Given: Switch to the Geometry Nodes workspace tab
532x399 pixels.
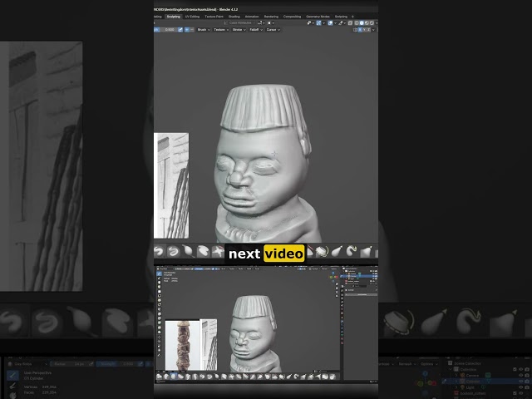Looking at the screenshot, I should click(x=318, y=17).
